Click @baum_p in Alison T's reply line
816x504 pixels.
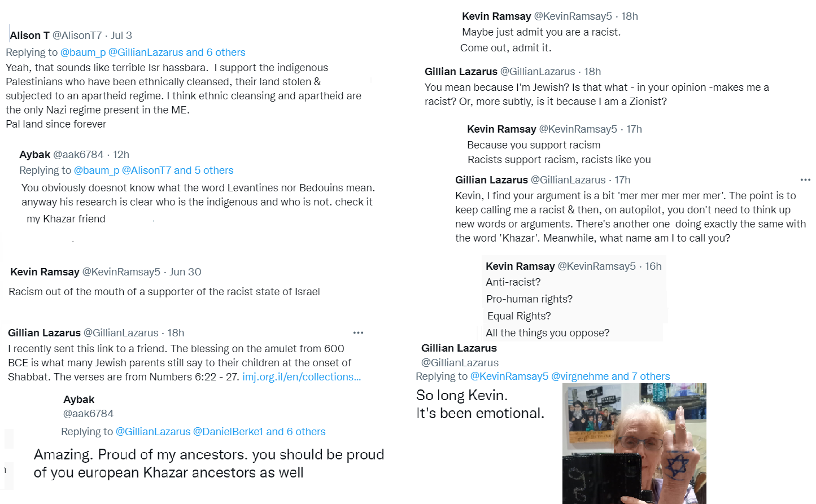pos(82,52)
